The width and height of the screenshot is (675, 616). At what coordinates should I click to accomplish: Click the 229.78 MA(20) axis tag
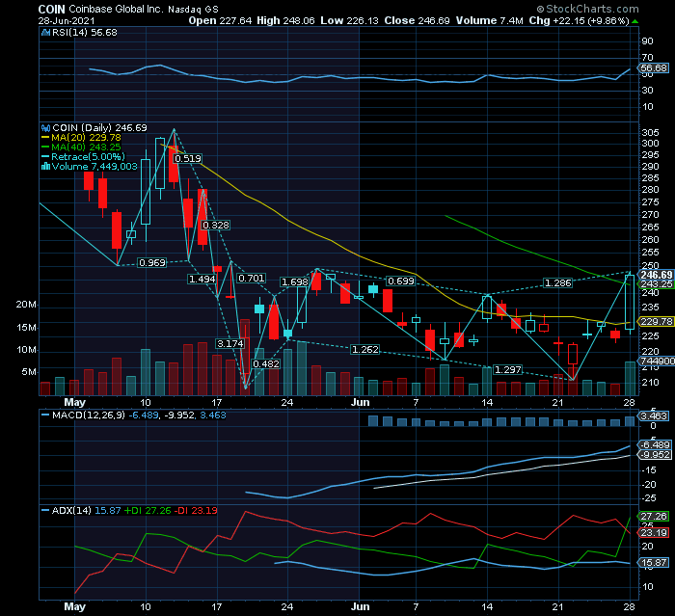coord(656,322)
